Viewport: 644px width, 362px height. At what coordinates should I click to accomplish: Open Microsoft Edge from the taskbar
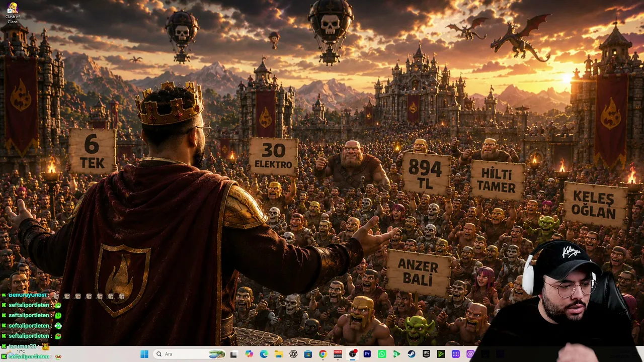pyautogui.click(x=264, y=354)
